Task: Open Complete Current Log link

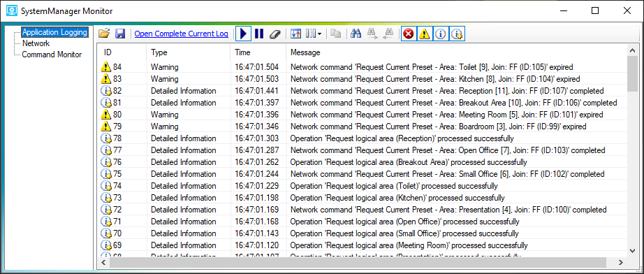Action: pos(181,34)
